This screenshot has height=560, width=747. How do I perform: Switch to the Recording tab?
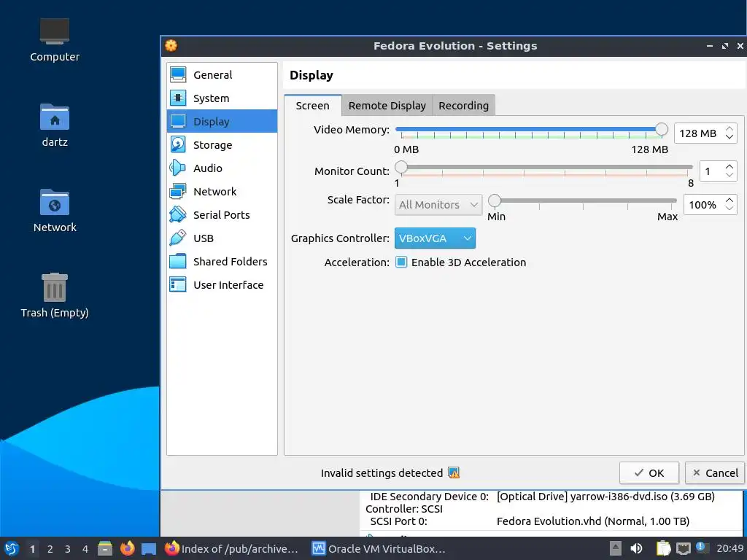(463, 105)
